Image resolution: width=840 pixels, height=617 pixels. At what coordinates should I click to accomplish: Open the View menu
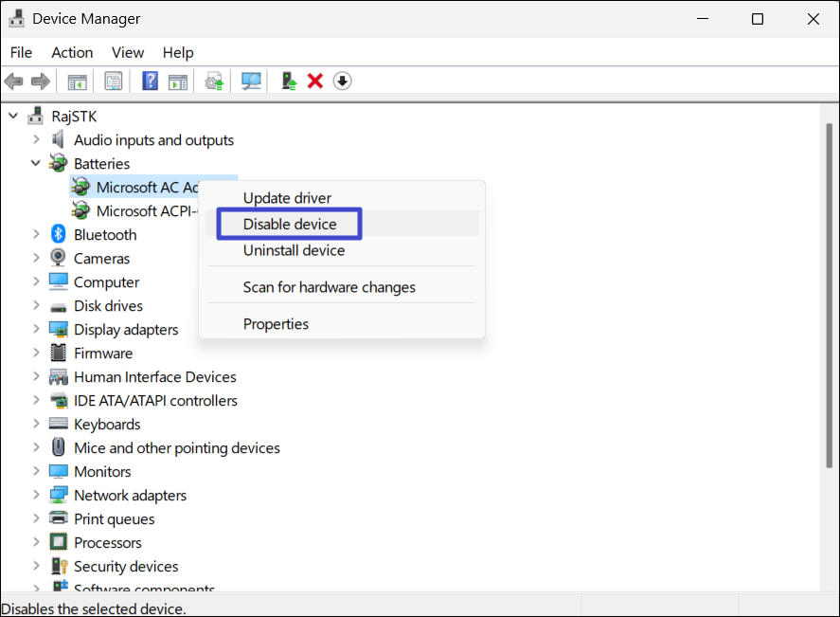[128, 52]
